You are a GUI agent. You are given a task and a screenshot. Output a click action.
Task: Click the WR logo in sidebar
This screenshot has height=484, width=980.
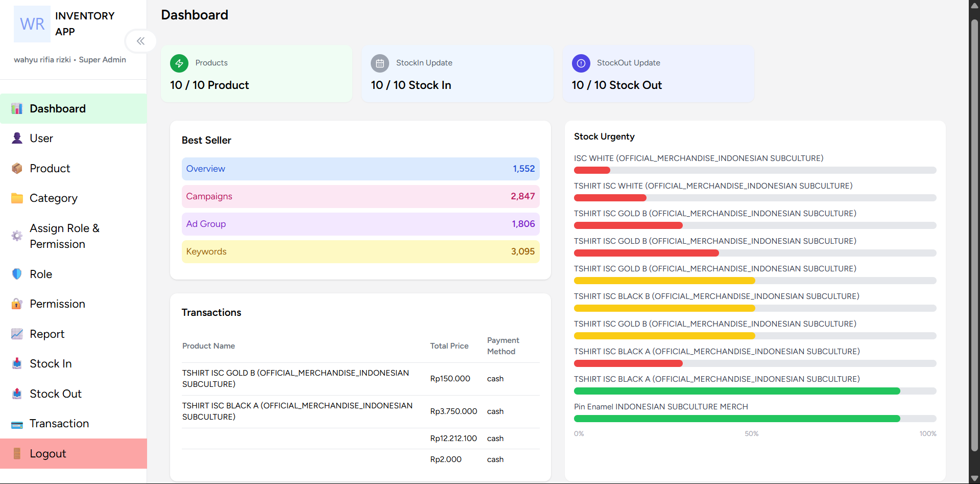(x=32, y=24)
